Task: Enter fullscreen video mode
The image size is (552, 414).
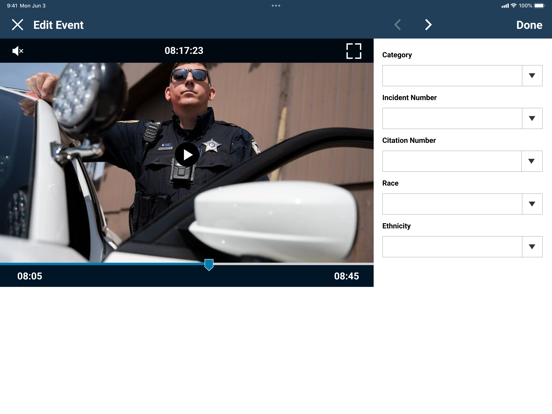Action: pos(353,51)
